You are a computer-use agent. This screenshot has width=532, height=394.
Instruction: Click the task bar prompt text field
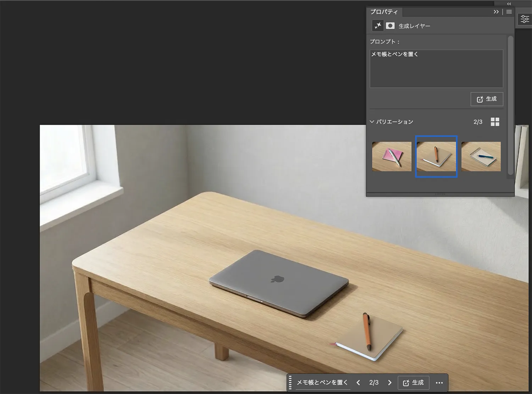(322, 383)
